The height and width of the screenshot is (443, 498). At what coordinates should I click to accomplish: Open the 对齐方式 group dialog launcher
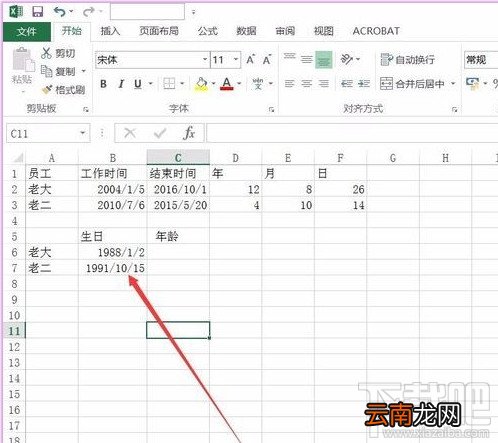tap(455, 109)
